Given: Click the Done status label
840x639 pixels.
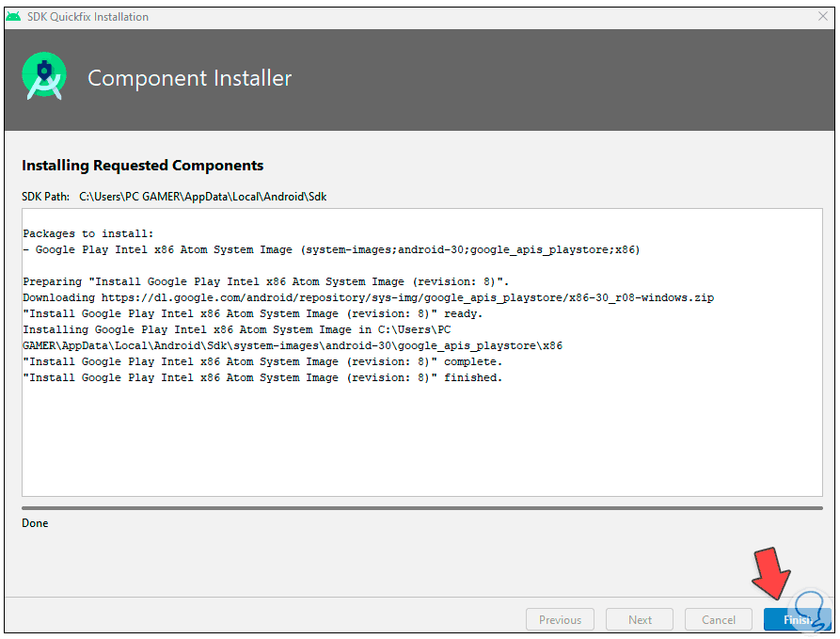Looking at the screenshot, I should 35,523.
